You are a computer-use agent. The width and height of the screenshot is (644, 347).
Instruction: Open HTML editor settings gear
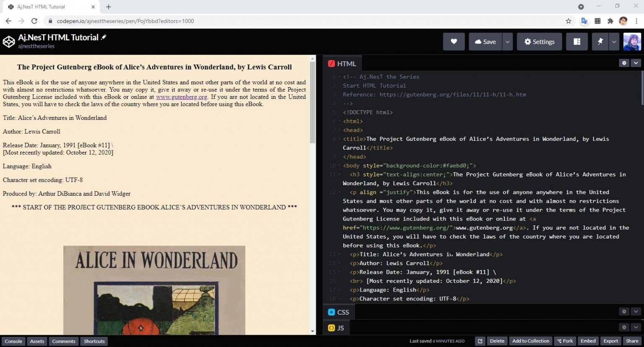(x=624, y=63)
